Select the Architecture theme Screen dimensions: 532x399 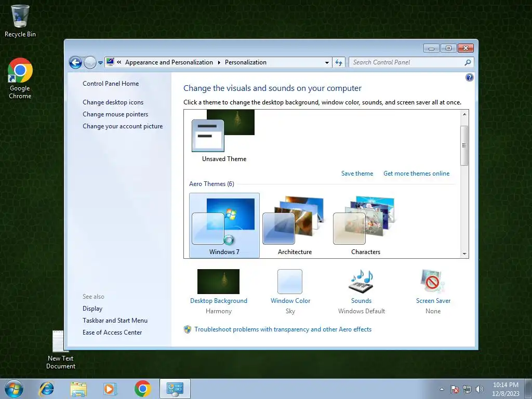(295, 225)
